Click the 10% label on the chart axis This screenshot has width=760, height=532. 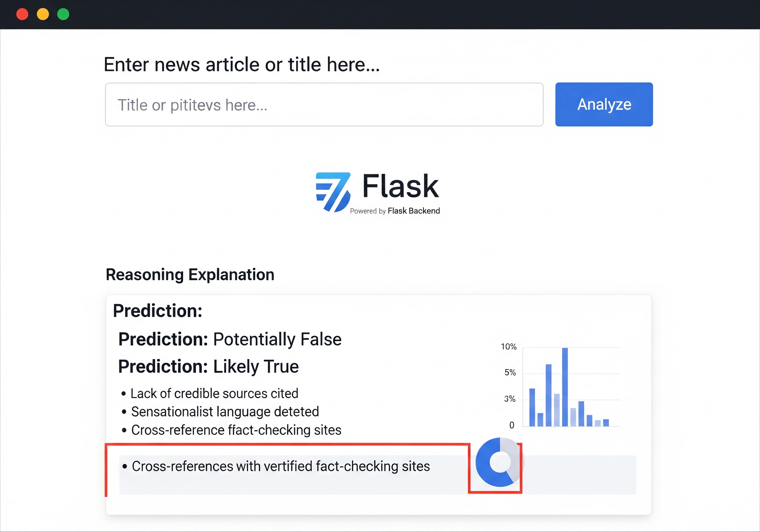[x=509, y=347]
